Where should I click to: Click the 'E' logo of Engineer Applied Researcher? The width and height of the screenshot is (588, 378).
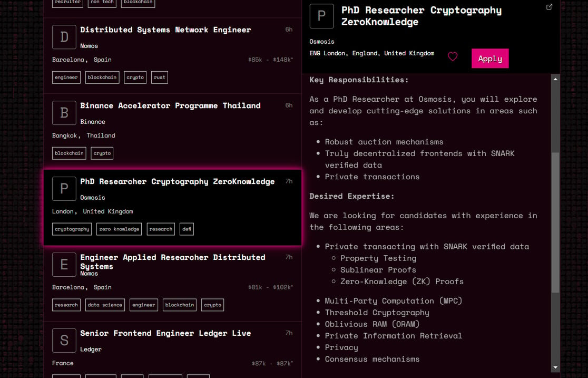tap(64, 264)
